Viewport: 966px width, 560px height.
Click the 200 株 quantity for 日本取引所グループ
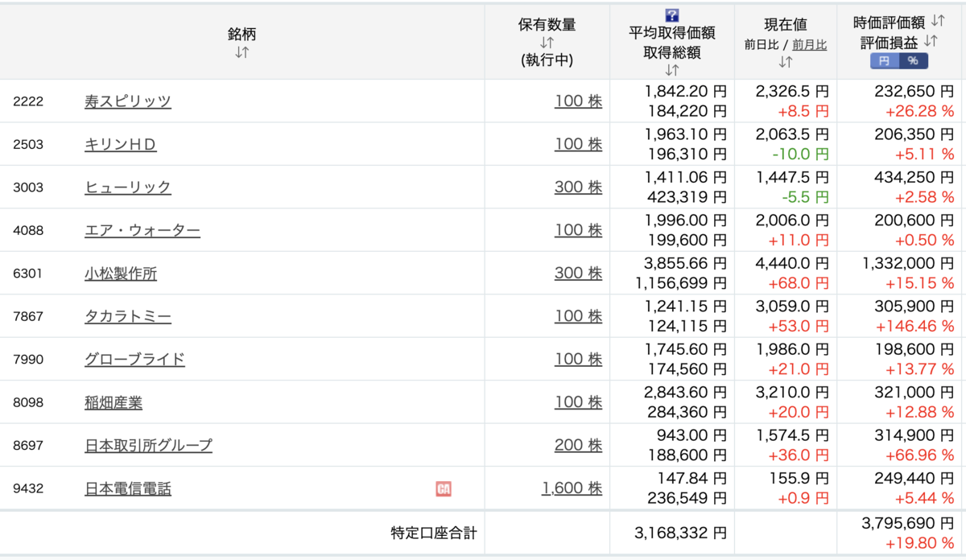pyautogui.click(x=578, y=446)
